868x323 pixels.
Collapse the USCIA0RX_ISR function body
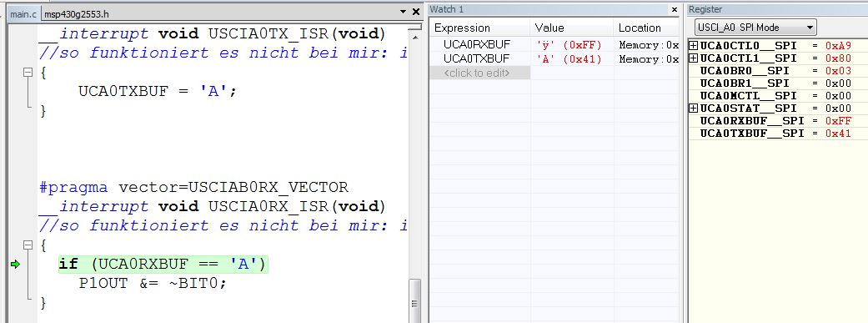[x=28, y=245]
